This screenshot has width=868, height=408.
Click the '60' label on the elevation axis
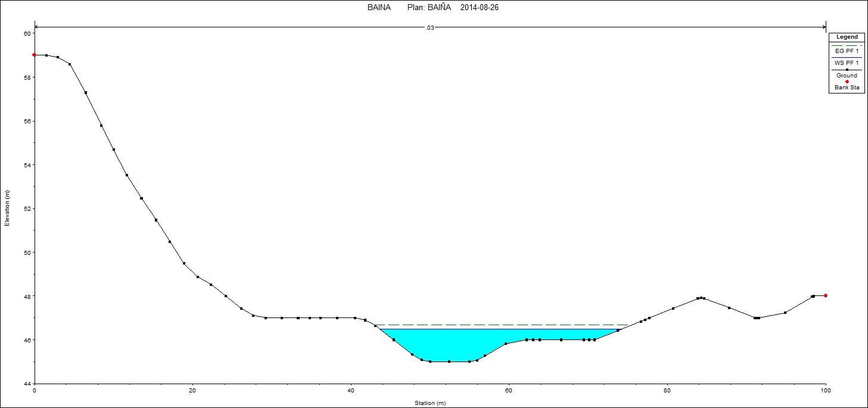pyautogui.click(x=26, y=33)
